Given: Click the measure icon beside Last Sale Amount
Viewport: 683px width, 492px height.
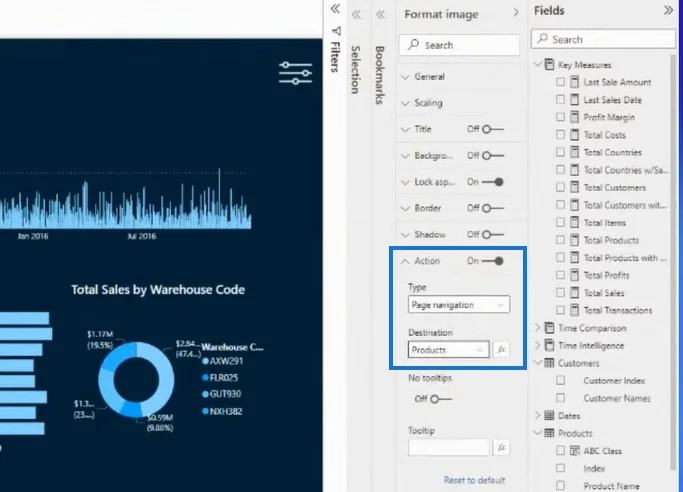Looking at the screenshot, I should coord(575,82).
